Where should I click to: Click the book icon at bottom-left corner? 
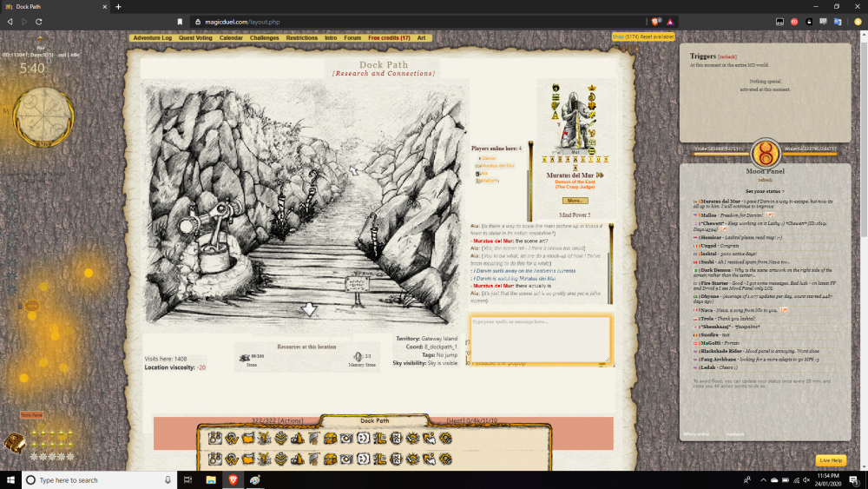click(15, 443)
